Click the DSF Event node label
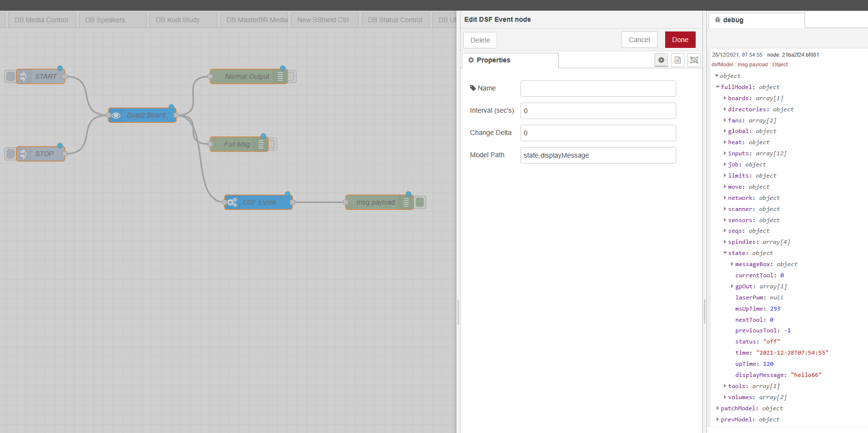Screen dimensions: 868x433 tap(259, 202)
